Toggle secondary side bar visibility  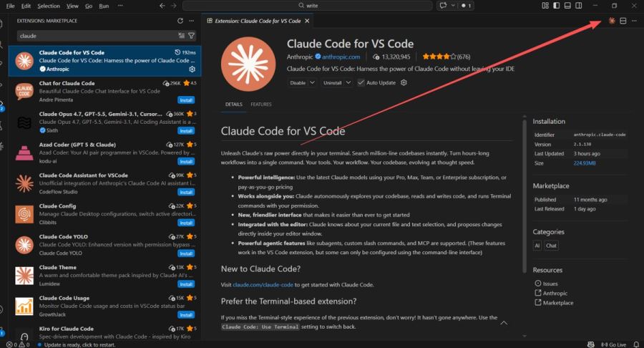point(578,5)
